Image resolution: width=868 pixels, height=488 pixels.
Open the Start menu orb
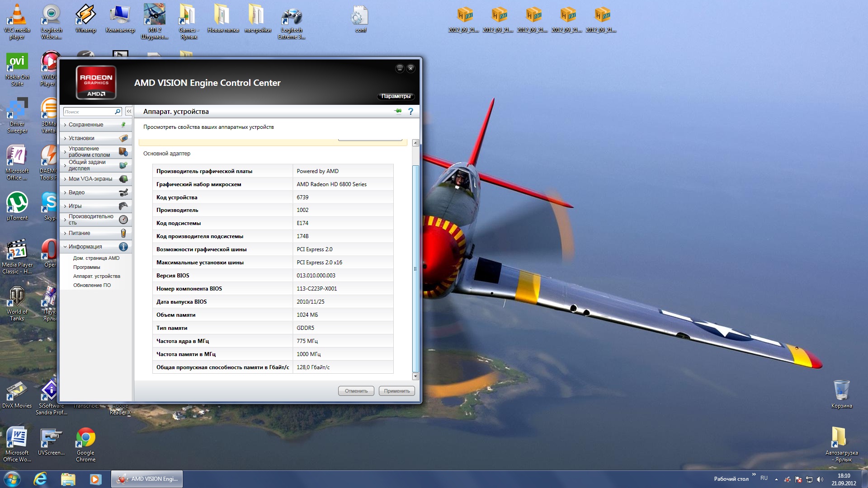12,479
